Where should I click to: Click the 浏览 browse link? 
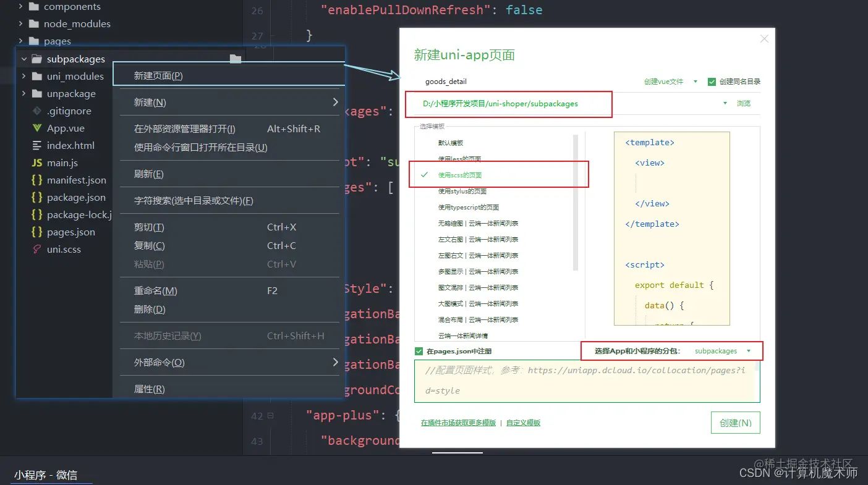click(744, 104)
